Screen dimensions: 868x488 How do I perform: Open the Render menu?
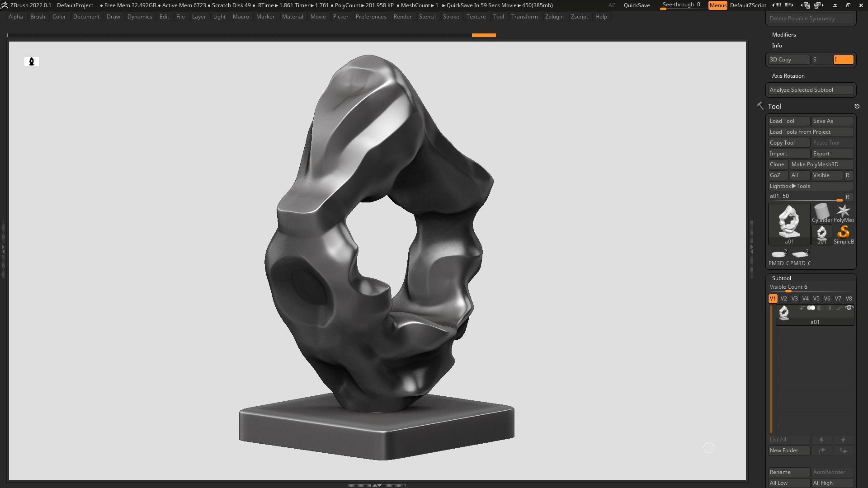(402, 17)
